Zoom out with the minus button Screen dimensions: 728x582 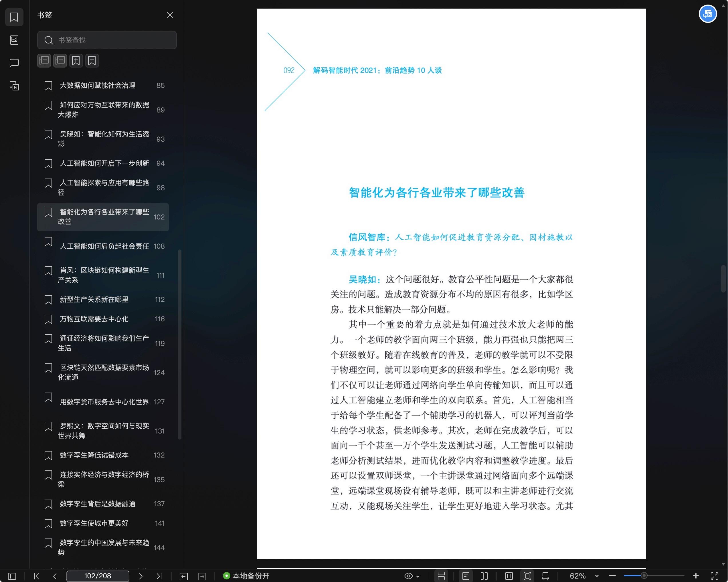point(612,576)
